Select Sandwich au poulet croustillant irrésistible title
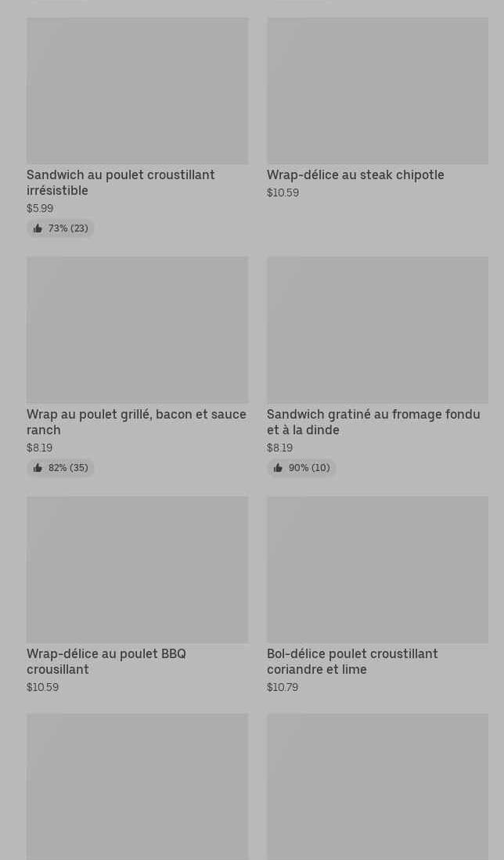 point(121,182)
